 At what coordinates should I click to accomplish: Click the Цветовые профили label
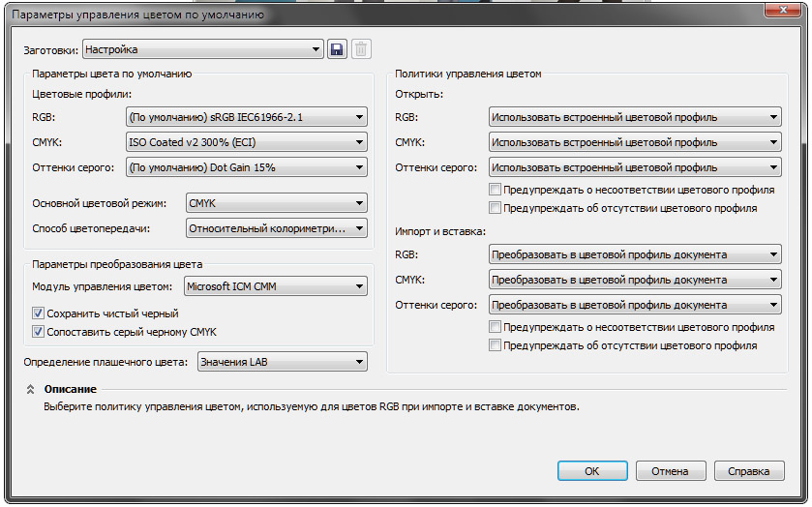[82, 94]
